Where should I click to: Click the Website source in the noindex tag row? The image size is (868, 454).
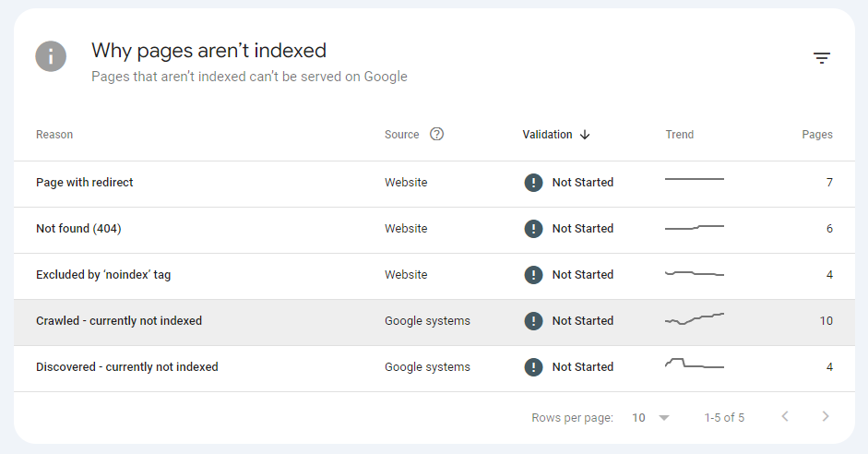point(406,275)
